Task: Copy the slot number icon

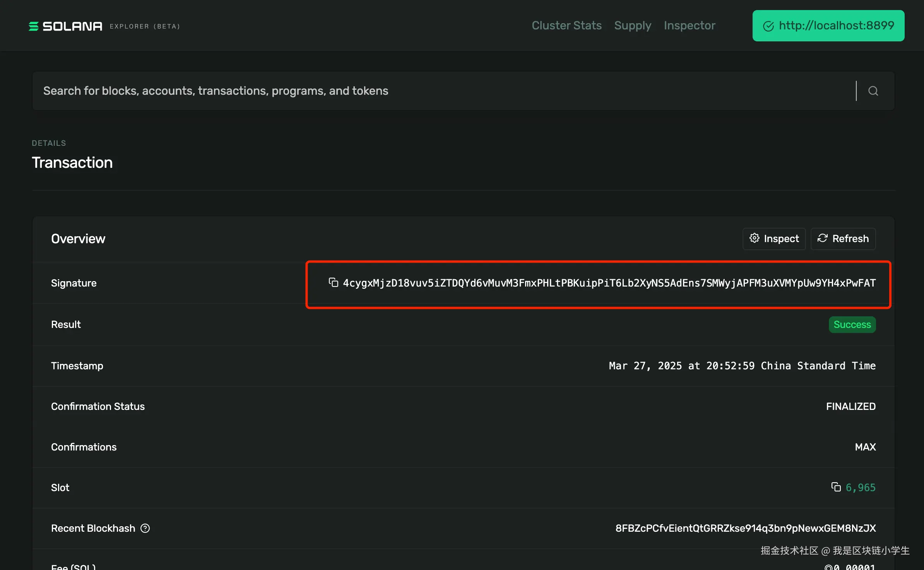Action: (x=836, y=487)
